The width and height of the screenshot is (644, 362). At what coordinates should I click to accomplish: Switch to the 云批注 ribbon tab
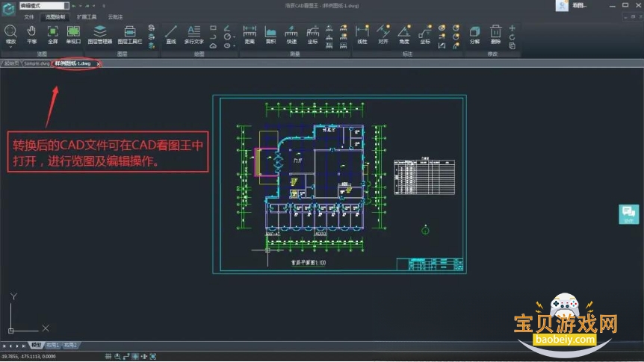115,17
